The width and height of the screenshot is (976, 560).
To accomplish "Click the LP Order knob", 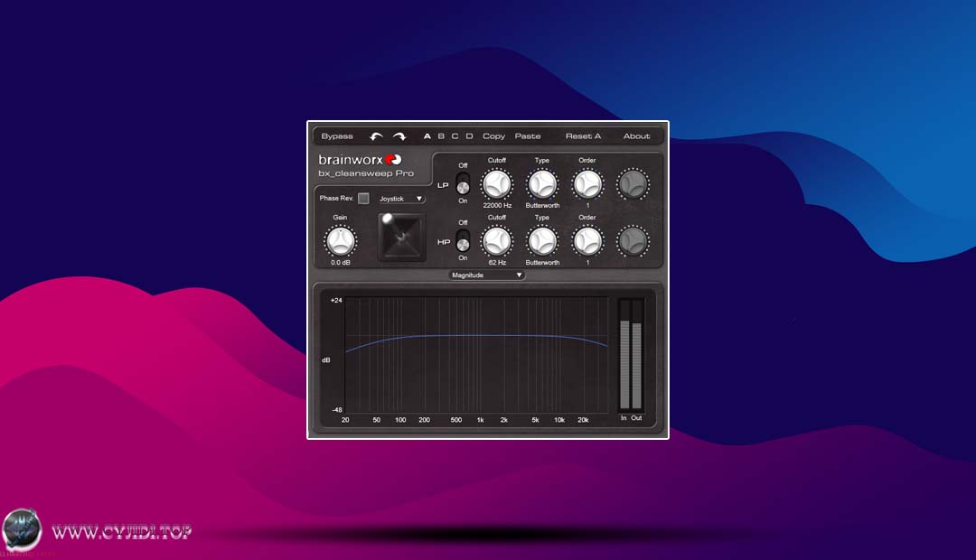I will pos(587,184).
